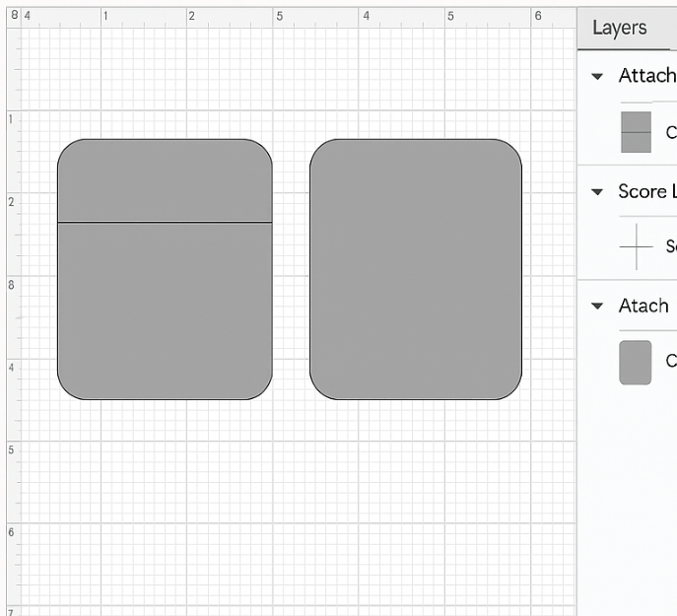Click the ruler origin corner box
This screenshot has width=677, height=616.
[11, 17]
